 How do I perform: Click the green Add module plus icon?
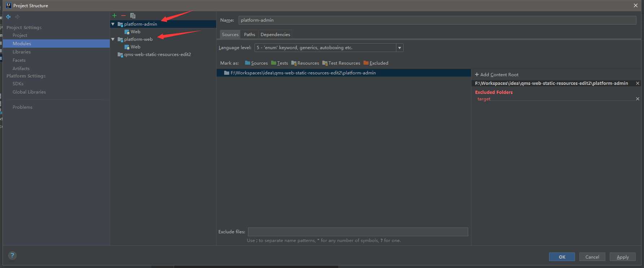(114, 16)
